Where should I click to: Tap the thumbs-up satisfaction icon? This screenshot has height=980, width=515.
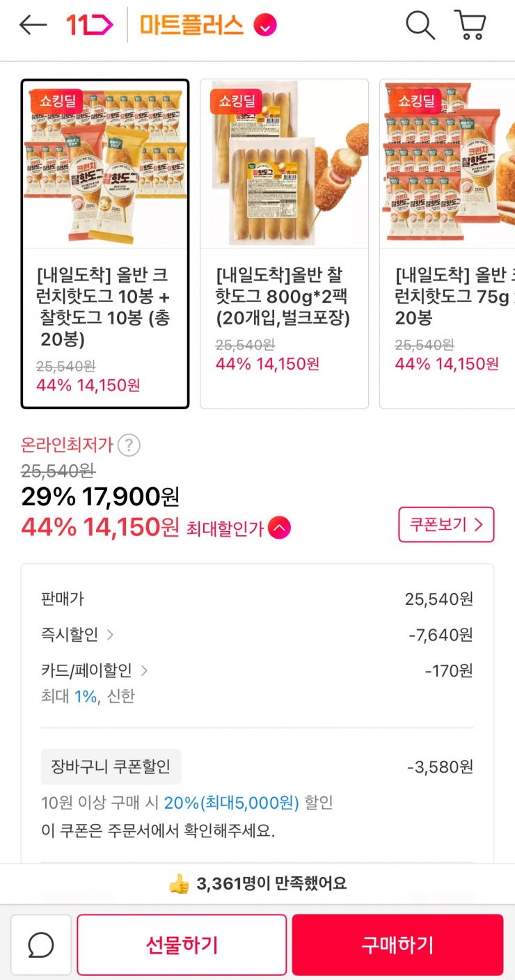179,884
